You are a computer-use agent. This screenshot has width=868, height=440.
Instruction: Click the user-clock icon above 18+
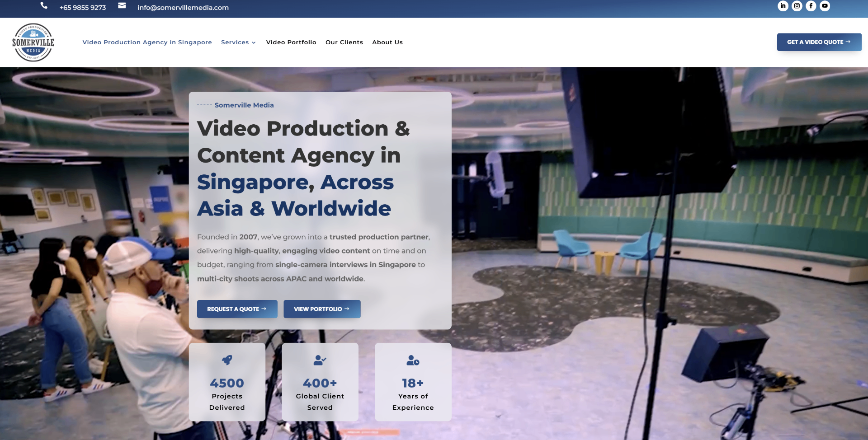[x=413, y=360]
